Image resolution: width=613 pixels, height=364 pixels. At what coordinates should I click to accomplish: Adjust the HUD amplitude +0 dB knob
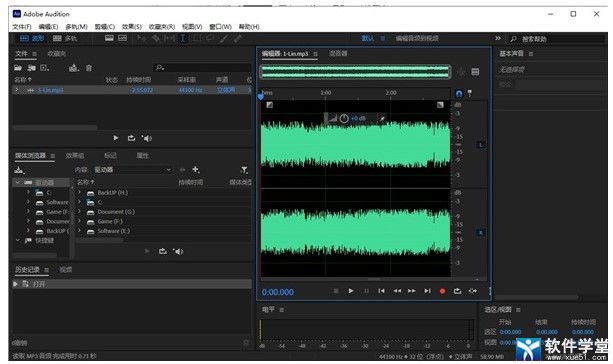(344, 118)
